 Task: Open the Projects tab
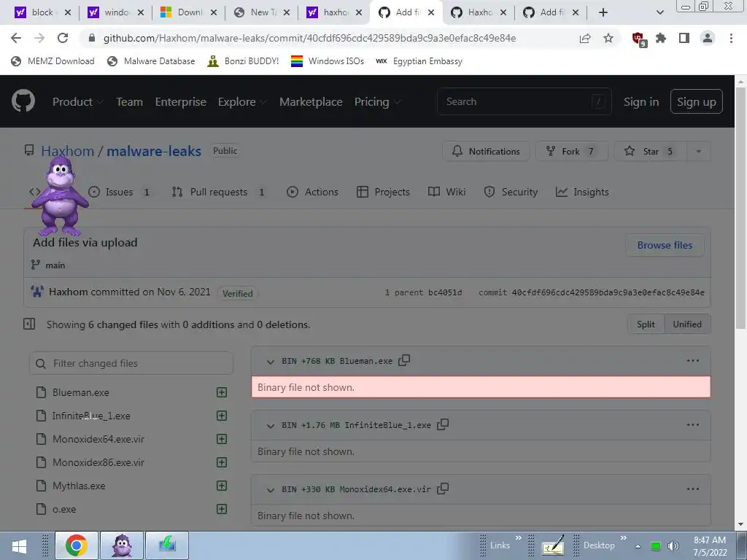coord(383,192)
